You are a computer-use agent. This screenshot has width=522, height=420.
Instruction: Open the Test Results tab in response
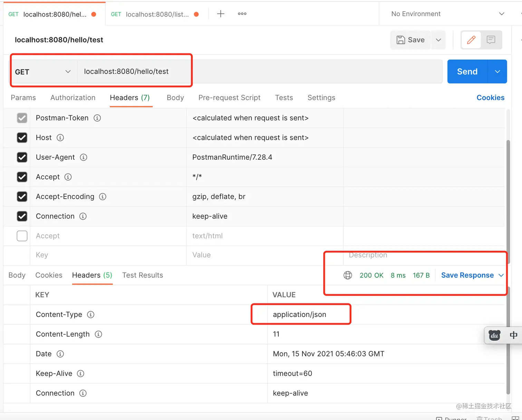(x=142, y=275)
